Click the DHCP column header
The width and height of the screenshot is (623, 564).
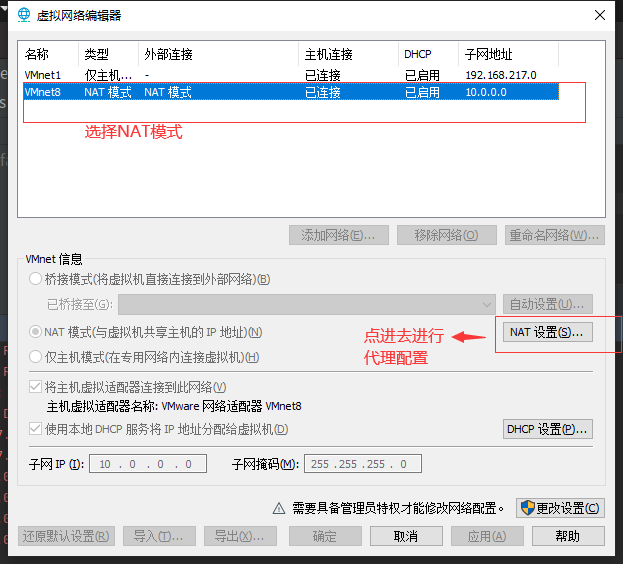[x=428, y=54]
